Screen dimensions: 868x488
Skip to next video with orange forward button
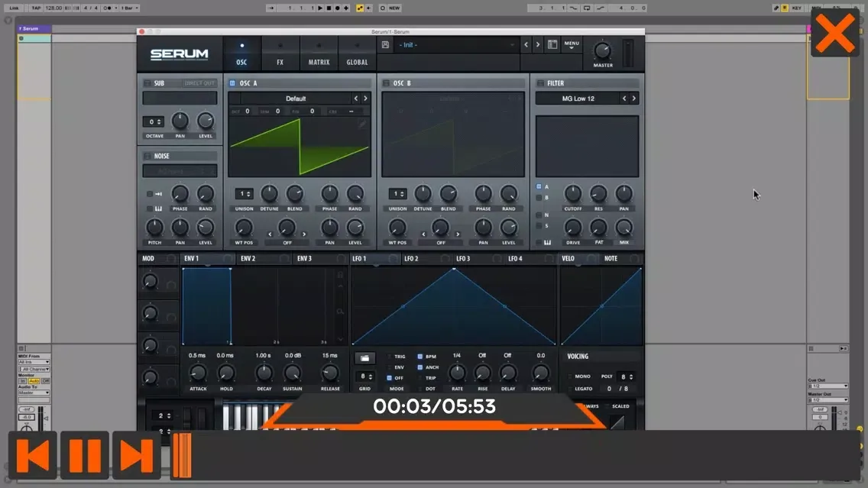[x=136, y=455]
